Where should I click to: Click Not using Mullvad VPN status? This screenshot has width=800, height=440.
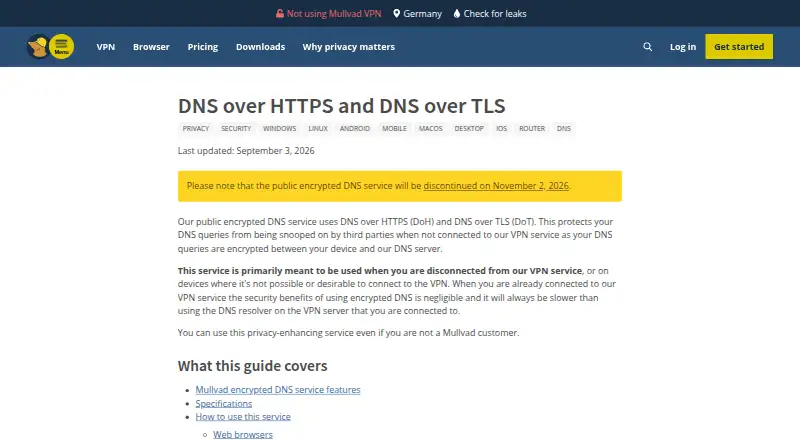[x=334, y=14]
